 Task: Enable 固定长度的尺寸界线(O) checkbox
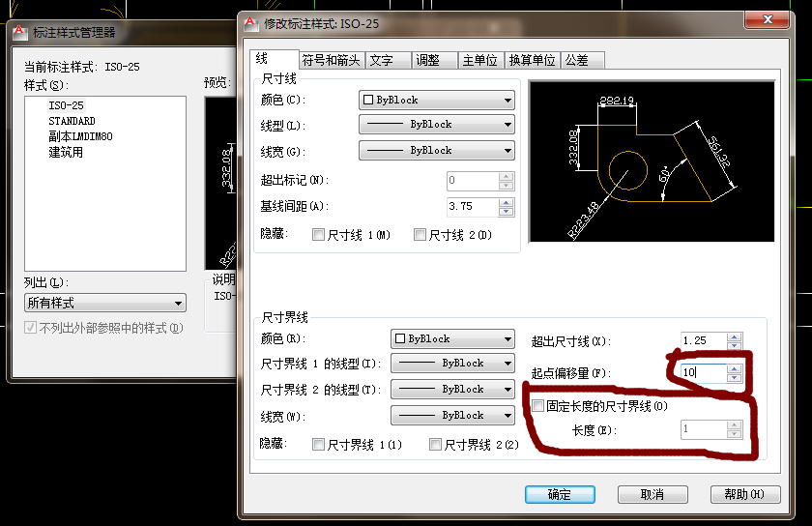click(x=537, y=406)
